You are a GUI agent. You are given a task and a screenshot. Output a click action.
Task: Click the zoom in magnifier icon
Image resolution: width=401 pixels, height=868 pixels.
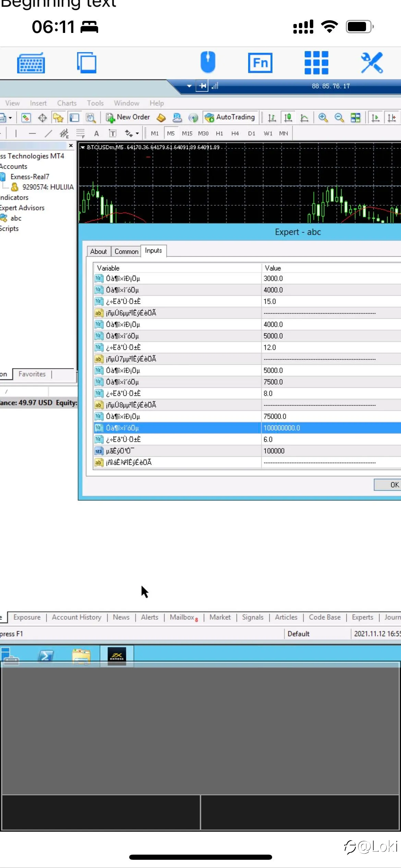coord(323,118)
